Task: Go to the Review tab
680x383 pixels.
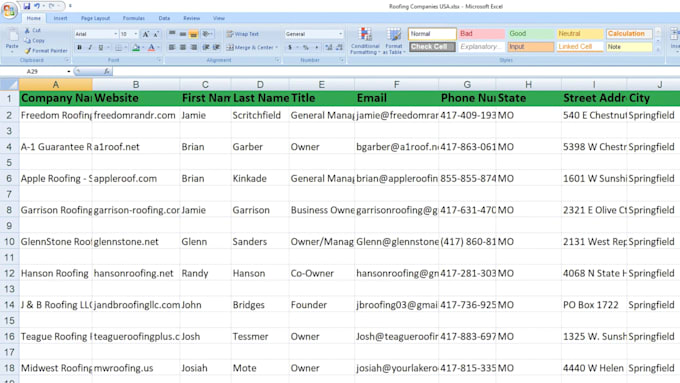Action: (x=192, y=18)
